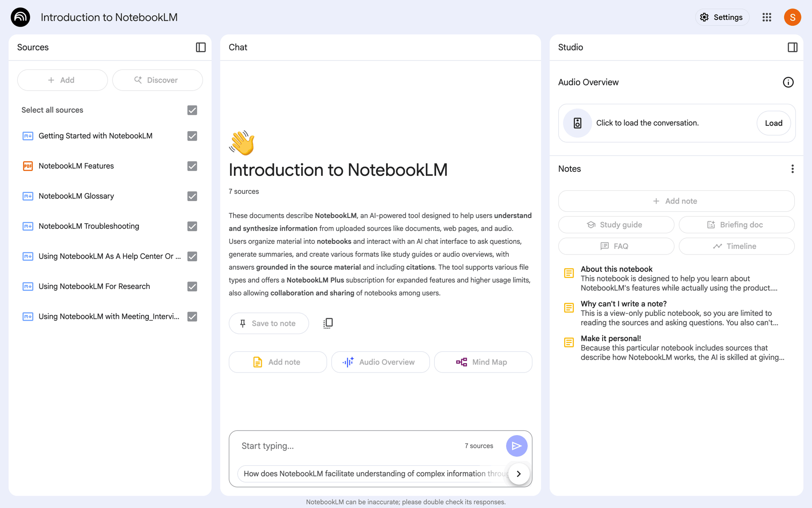Add a new source

pos(62,80)
